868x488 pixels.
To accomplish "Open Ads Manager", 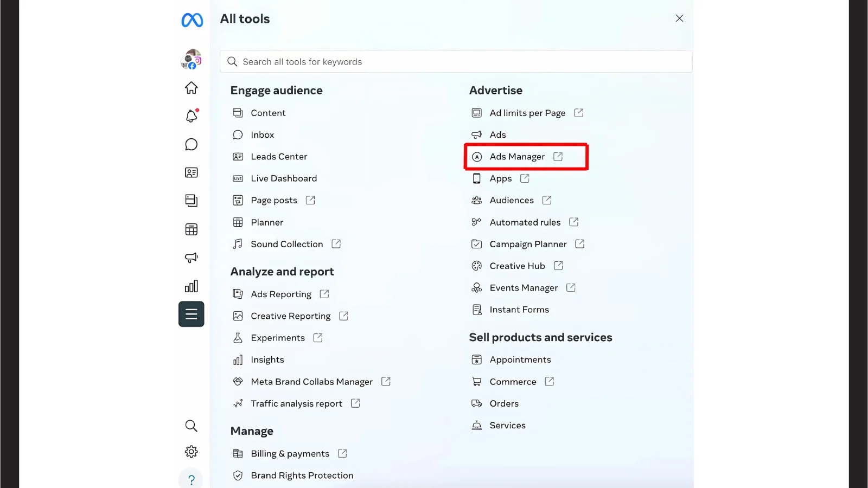I will tap(517, 157).
